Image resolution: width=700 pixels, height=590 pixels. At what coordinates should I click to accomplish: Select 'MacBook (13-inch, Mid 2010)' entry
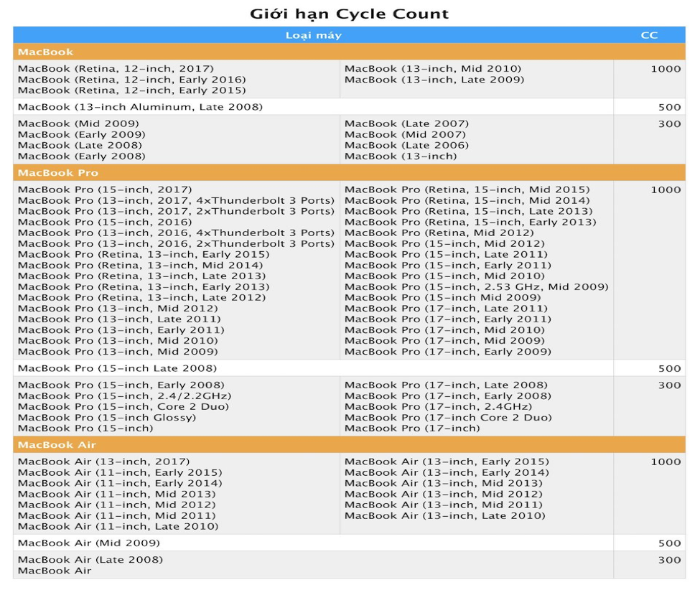[433, 69]
